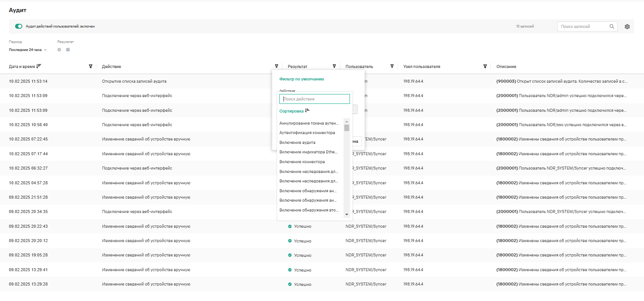Click success icon in 09.02.2025 13:29:28 row
This screenshot has height=301, width=644.
point(290,284)
